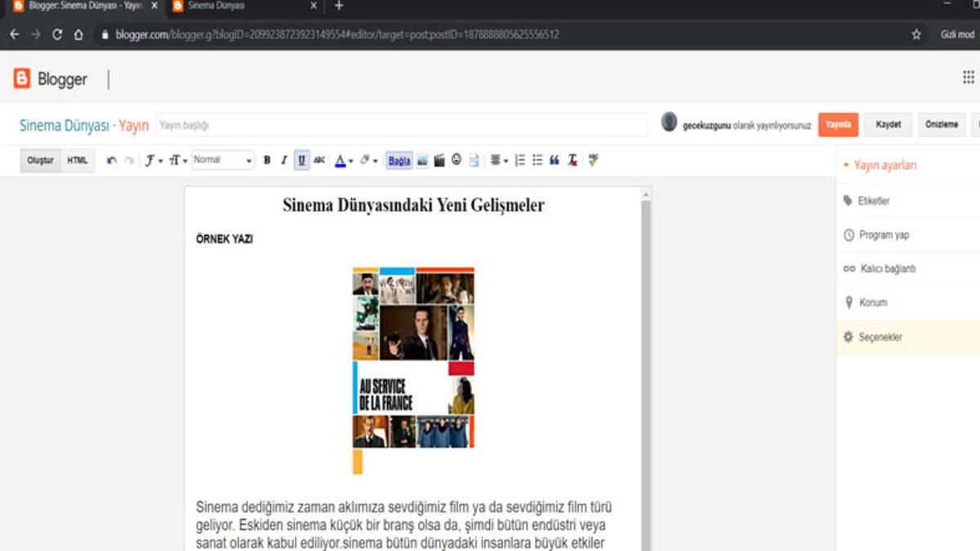Run the spell checker
This screenshot has width=980, height=551.
tap(593, 160)
